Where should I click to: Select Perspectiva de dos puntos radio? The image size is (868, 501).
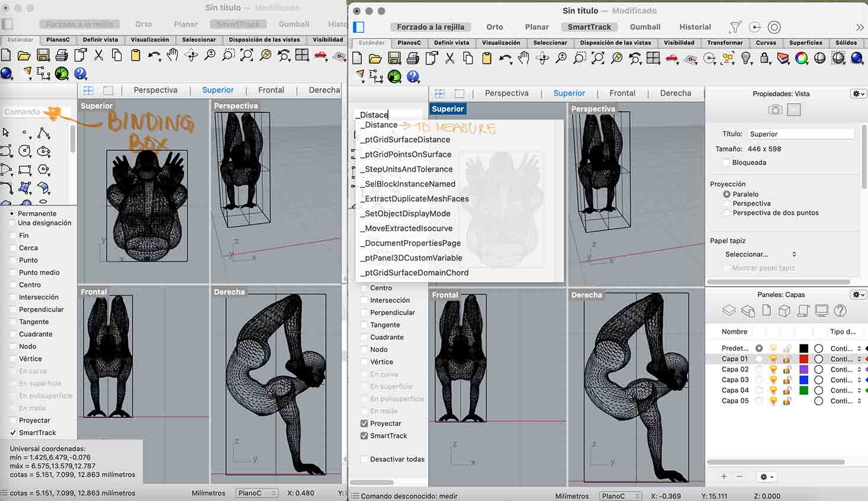(726, 213)
